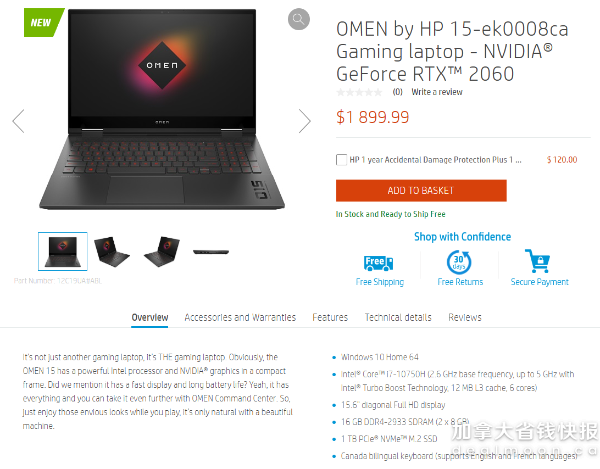Screen dimensions: 600x469
Task: Click the magnifier zoom icon on product image
Action: coord(298,19)
